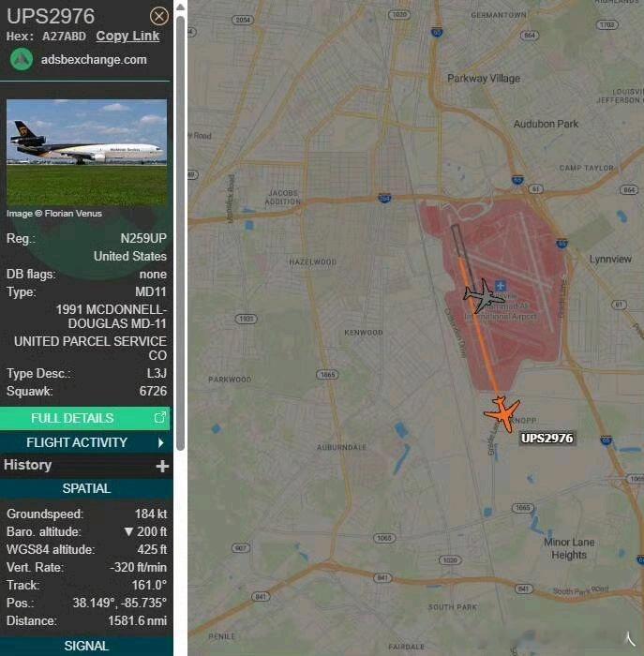This screenshot has height=656, width=644.
Task: Close the UPS2976 info panel
Action: tap(159, 16)
